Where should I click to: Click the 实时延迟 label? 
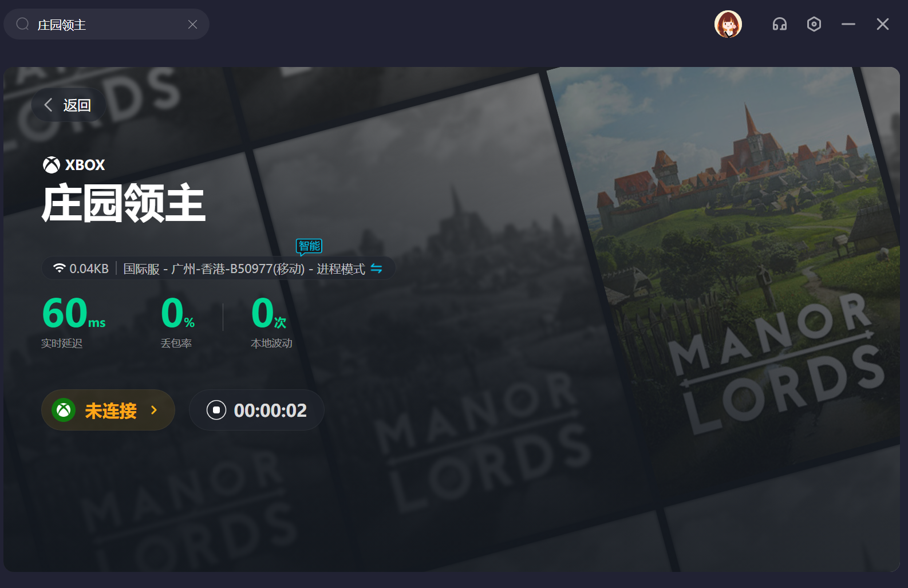[x=62, y=343]
